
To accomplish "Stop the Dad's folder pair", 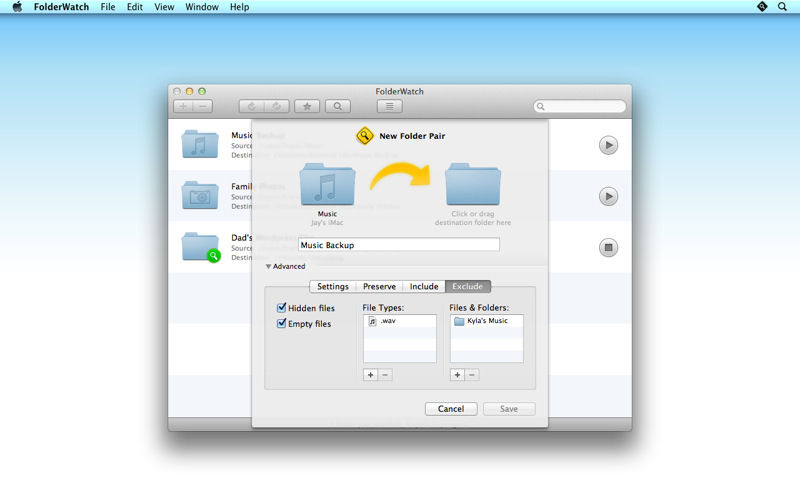I will point(608,247).
